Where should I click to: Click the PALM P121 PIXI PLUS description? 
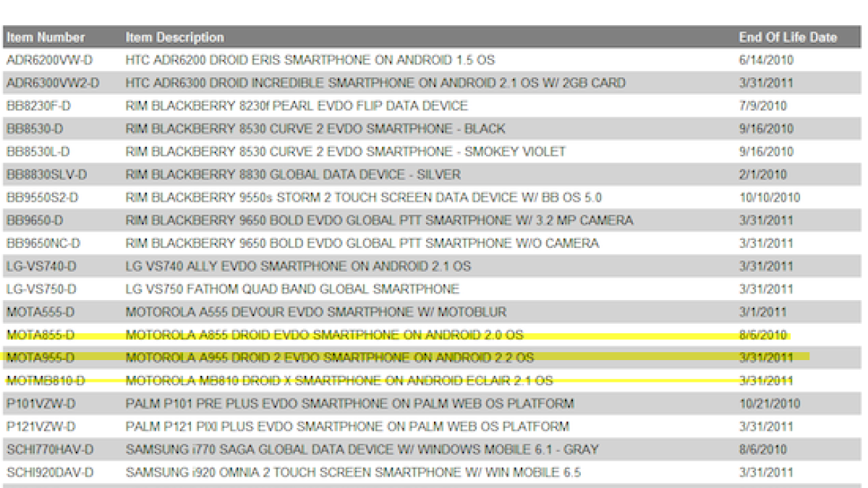click(x=347, y=427)
